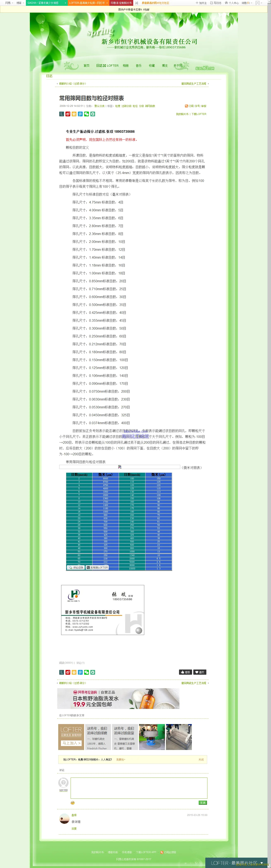
Task: Open the vibrating sieve machine thumbnail
Action: click(x=152, y=737)
